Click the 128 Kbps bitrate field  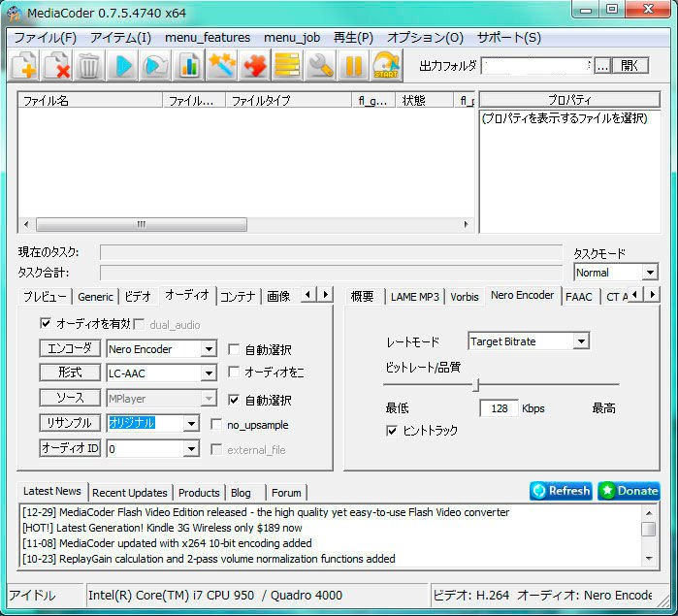pyautogui.click(x=499, y=408)
